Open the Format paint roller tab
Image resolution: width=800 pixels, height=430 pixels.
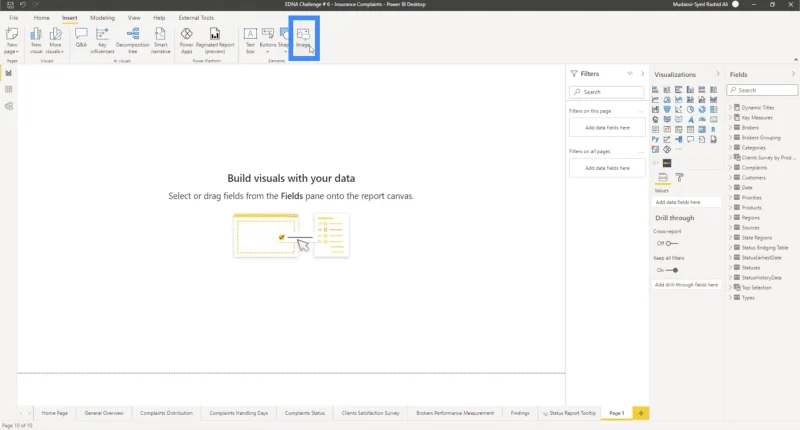click(680, 178)
